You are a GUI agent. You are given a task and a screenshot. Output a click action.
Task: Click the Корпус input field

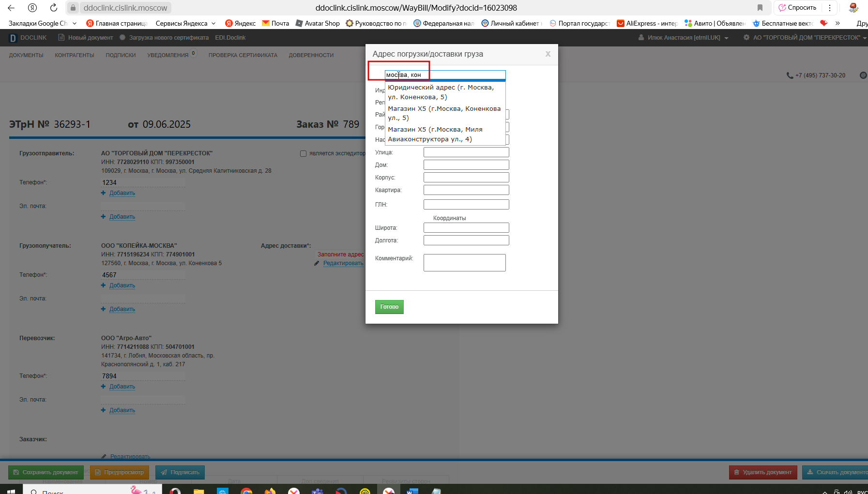[x=466, y=178]
